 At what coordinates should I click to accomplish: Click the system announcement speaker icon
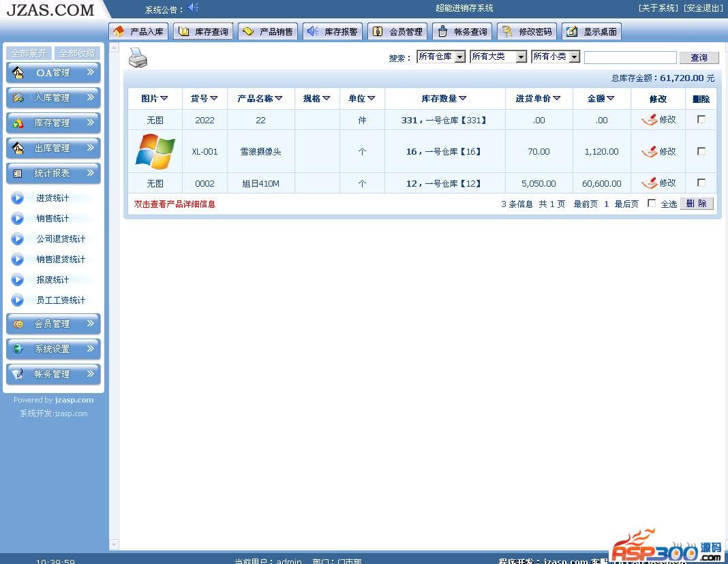(193, 7)
